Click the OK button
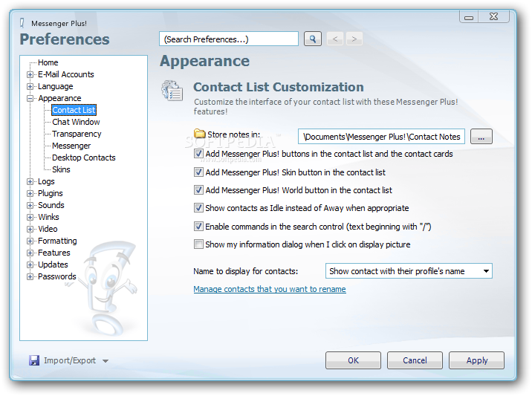 point(353,360)
